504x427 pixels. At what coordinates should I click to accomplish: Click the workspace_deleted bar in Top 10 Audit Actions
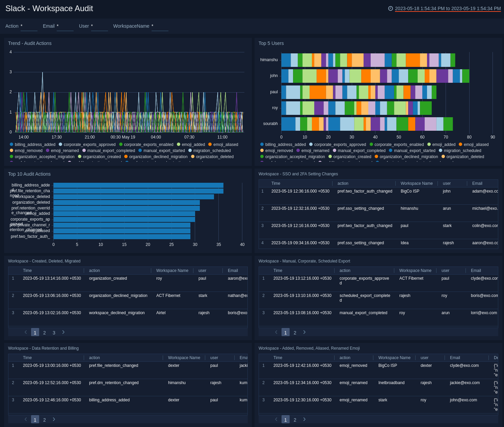(x=135, y=196)
